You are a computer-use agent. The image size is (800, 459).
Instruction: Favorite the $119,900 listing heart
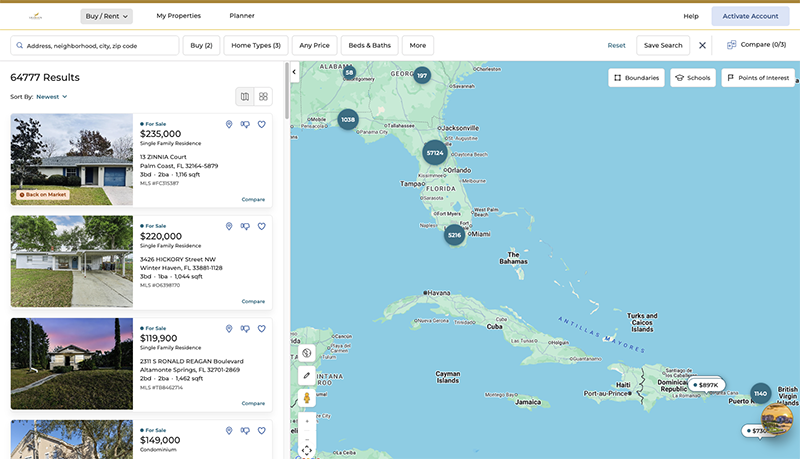tap(262, 329)
